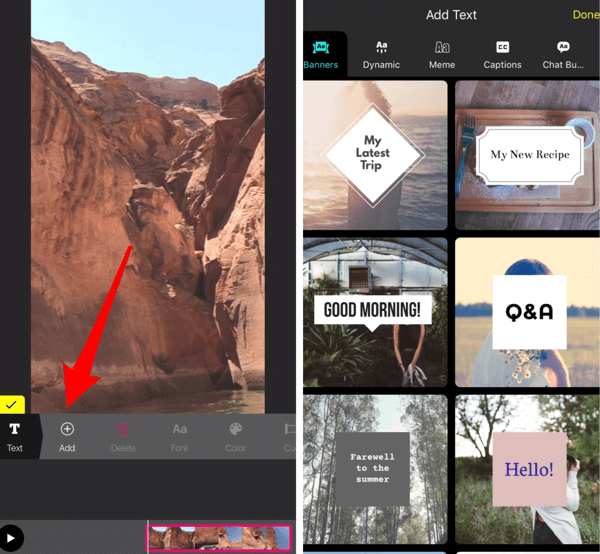Select the Q&A banner template

pos(527,312)
